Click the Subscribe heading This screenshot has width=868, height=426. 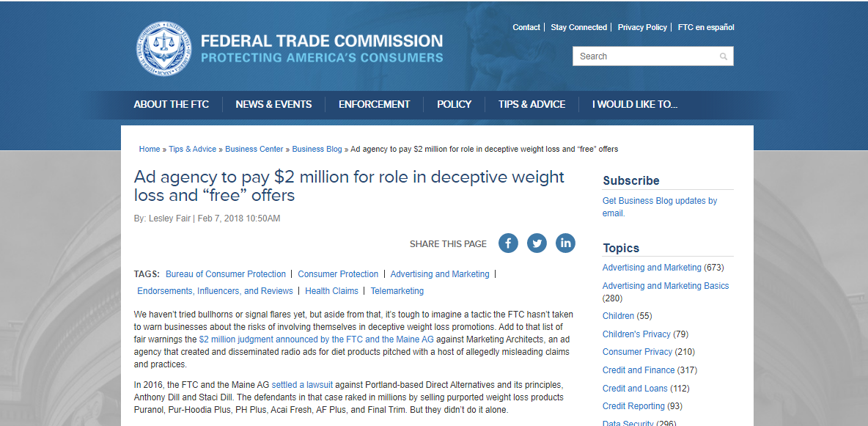click(631, 180)
